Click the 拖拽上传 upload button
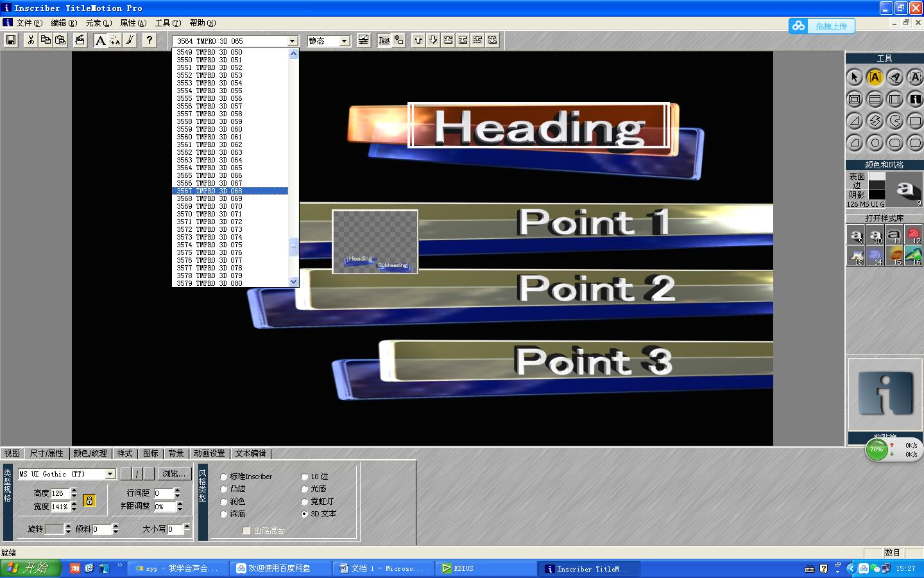924x578 pixels. (x=822, y=26)
